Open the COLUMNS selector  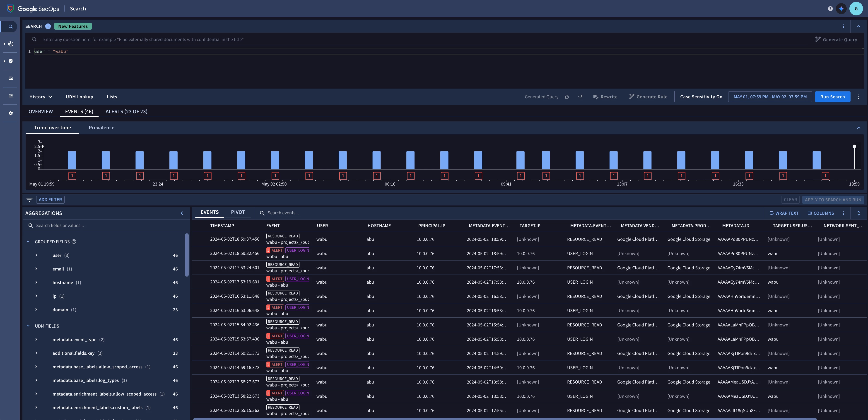(x=820, y=213)
